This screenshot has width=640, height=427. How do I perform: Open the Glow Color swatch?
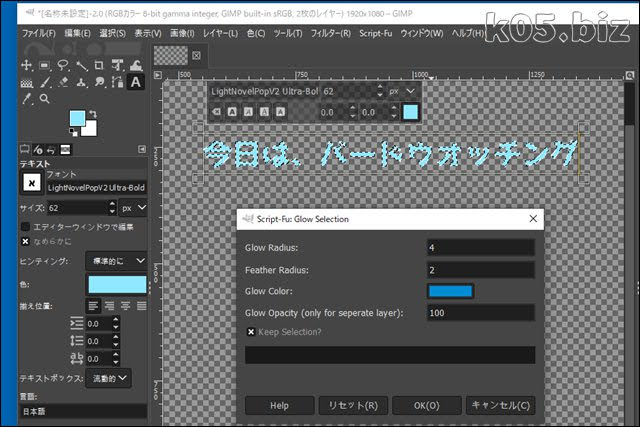[x=451, y=291]
